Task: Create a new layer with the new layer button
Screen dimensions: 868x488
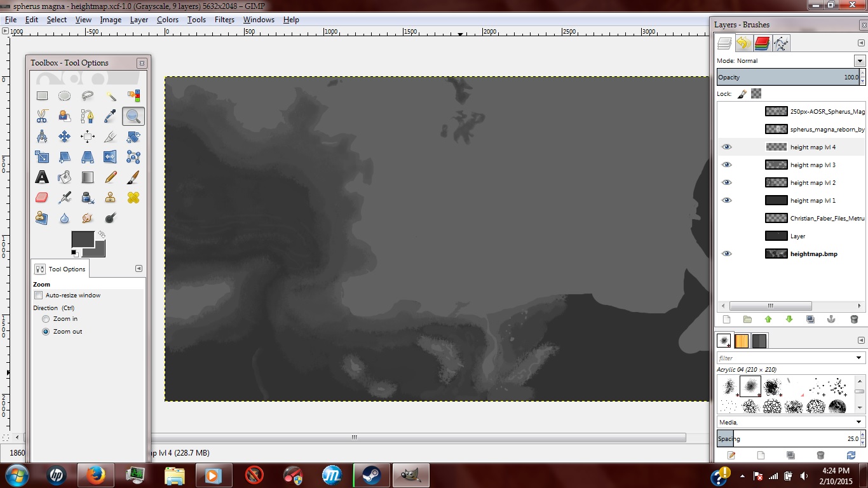Action: [726, 319]
